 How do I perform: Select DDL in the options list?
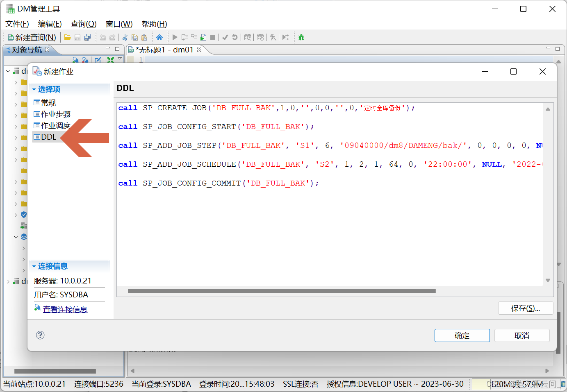pos(45,137)
